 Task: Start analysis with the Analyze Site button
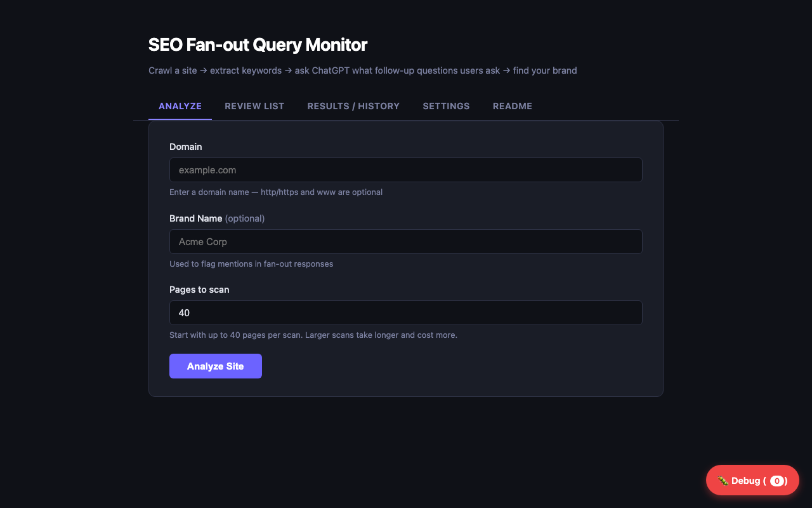(x=216, y=366)
